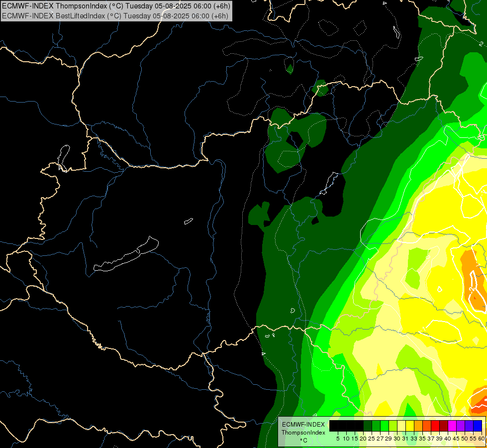Click the legend tick value 45

456,439
